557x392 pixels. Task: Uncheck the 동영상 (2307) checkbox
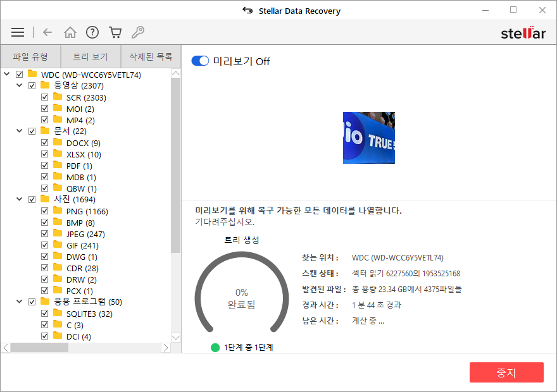coord(32,86)
